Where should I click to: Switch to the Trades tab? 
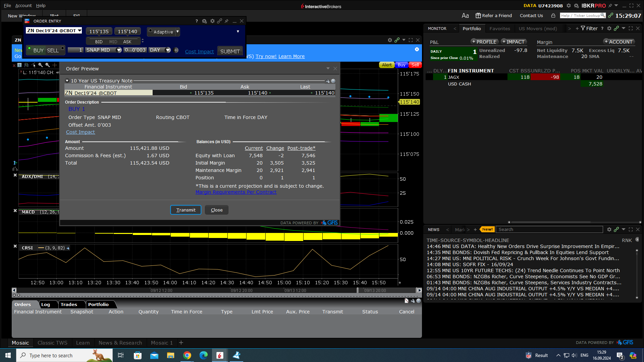click(69, 304)
